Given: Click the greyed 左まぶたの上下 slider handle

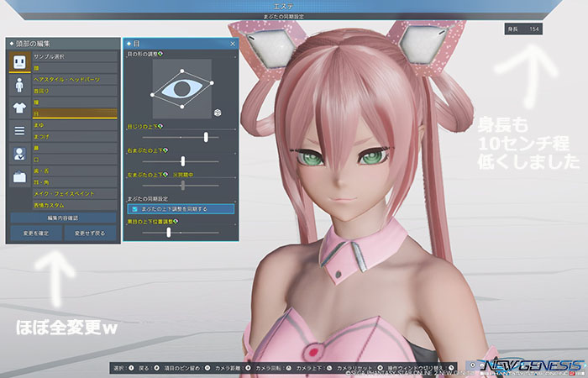Looking at the screenshot, I should coord(182,186).
